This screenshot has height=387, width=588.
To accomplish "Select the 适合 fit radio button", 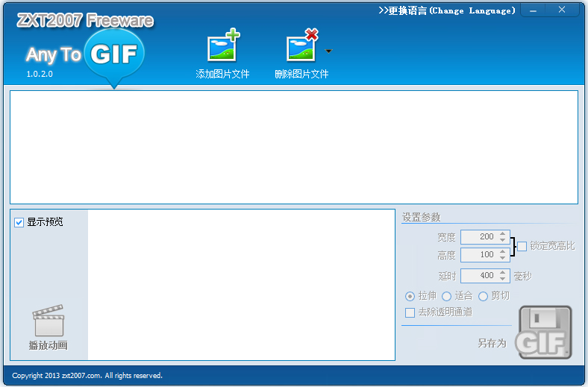I will pos(446,296).
